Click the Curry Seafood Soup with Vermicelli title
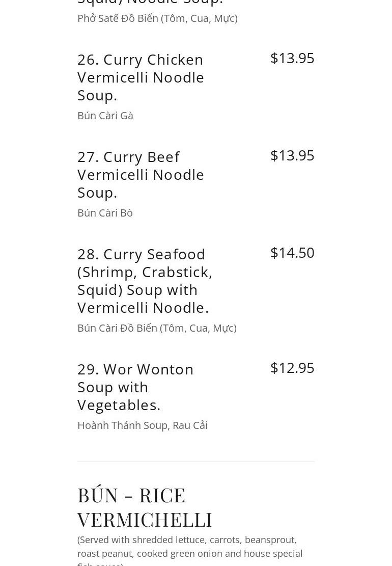 pos(145,281)
